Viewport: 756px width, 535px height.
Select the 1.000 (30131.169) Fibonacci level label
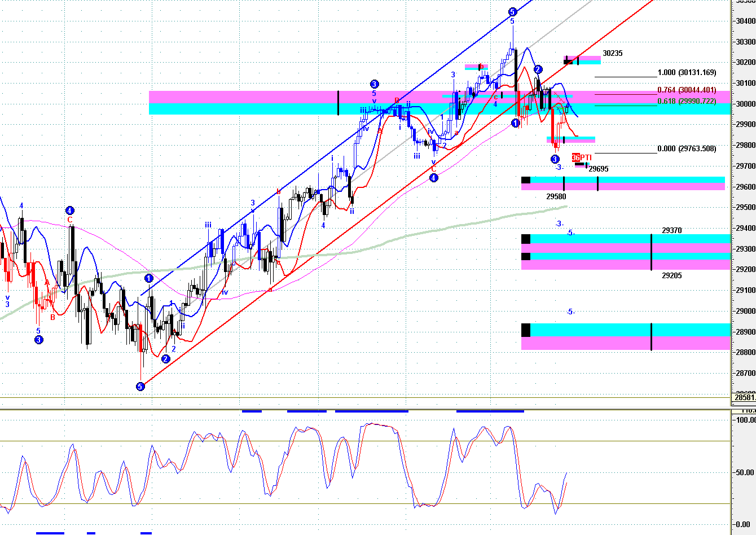click(x=687, y=73)
